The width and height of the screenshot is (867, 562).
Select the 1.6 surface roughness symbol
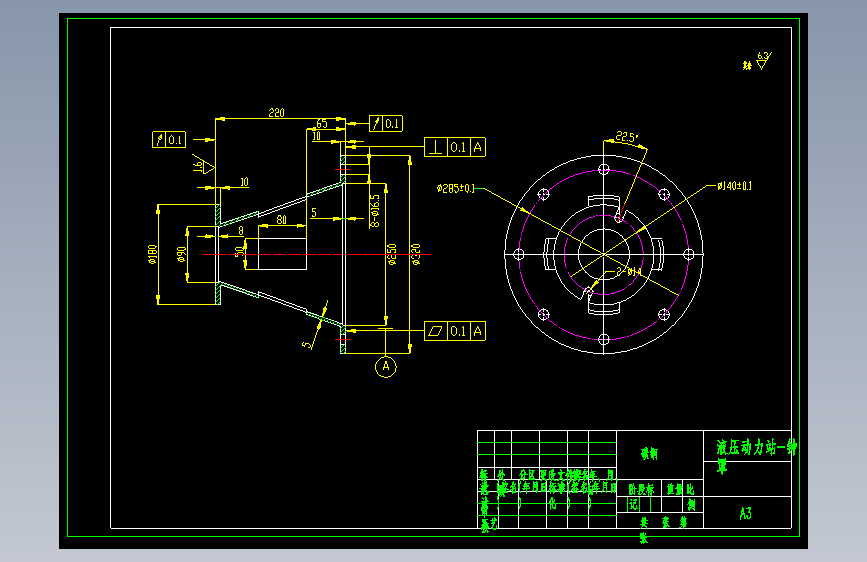tap(203, 164)
